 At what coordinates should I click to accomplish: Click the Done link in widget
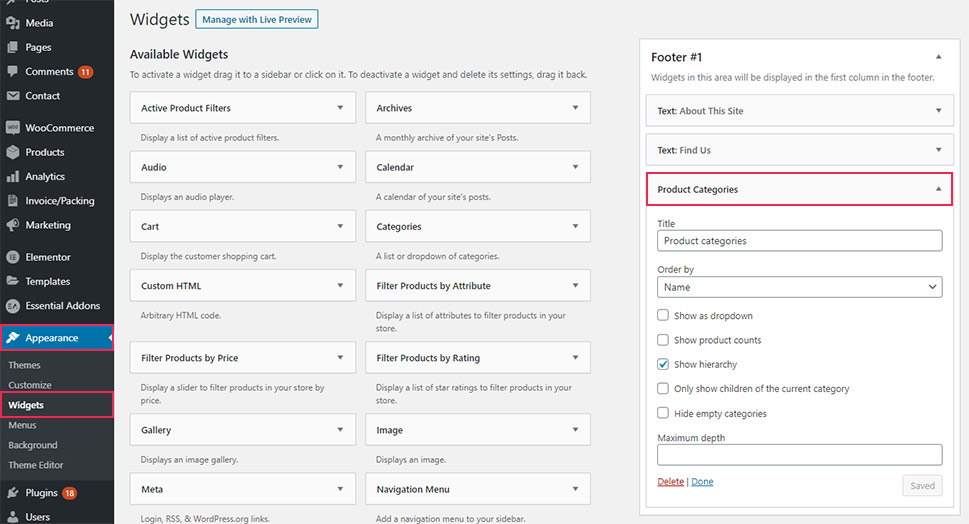point(702,482)
